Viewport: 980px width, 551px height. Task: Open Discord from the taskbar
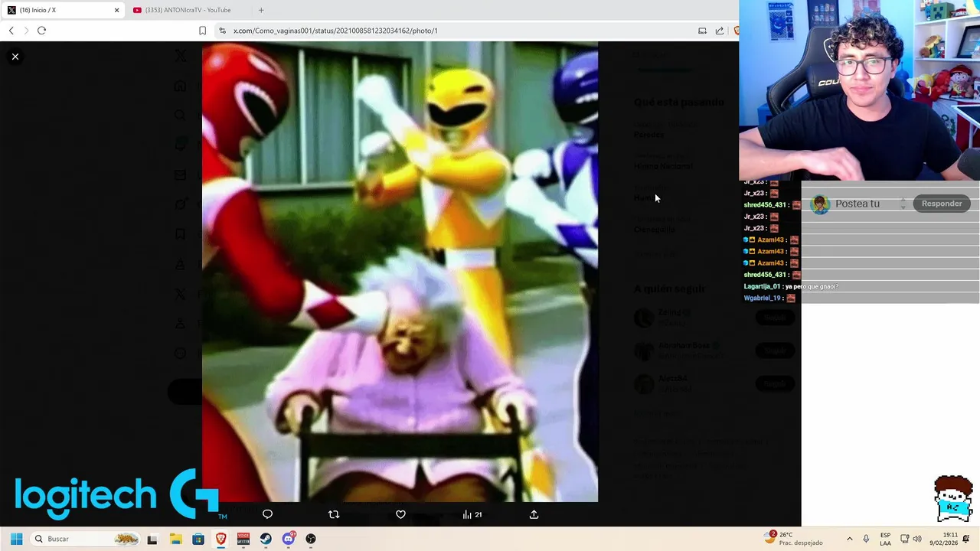tap(289, 539)
